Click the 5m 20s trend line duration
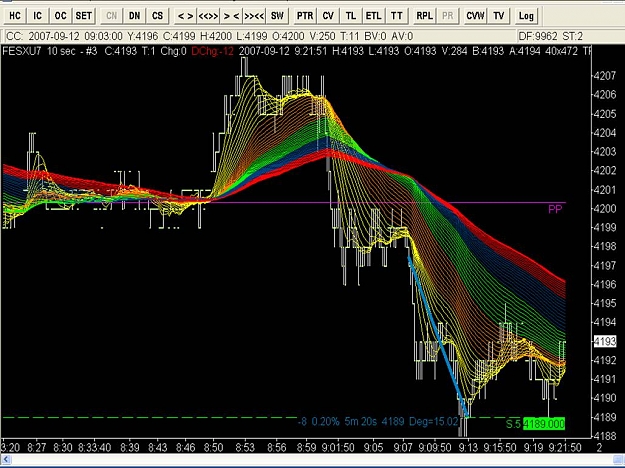The width and height of the screenshot is (625, 468). click(x=360, y=421)
